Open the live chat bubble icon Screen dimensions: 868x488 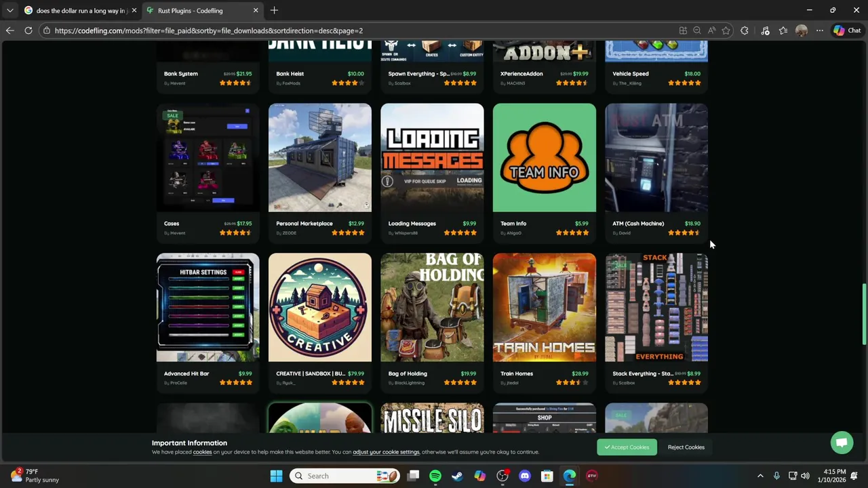[x=842, y=443]
